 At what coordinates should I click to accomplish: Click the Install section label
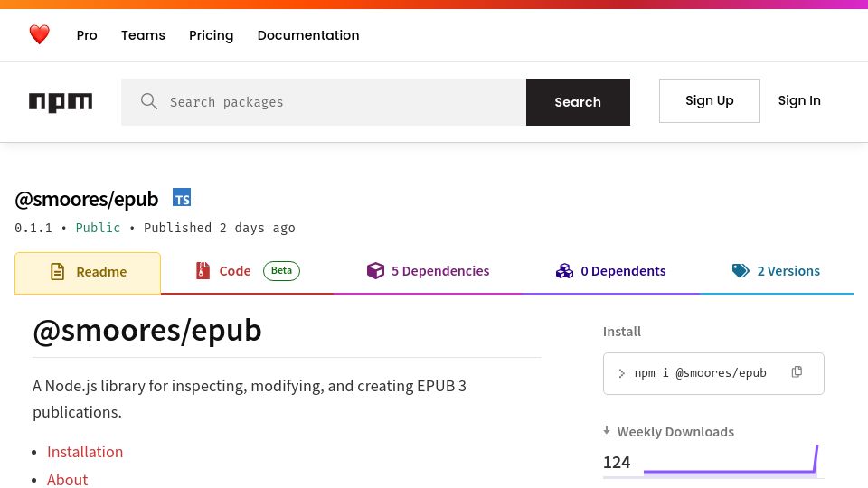[622, 332]
